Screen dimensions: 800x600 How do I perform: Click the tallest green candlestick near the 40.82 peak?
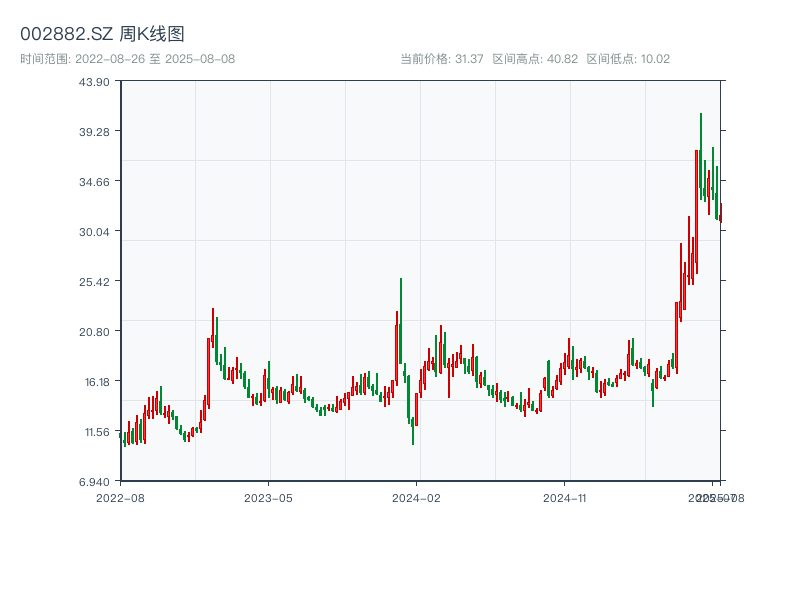(701, 156)
